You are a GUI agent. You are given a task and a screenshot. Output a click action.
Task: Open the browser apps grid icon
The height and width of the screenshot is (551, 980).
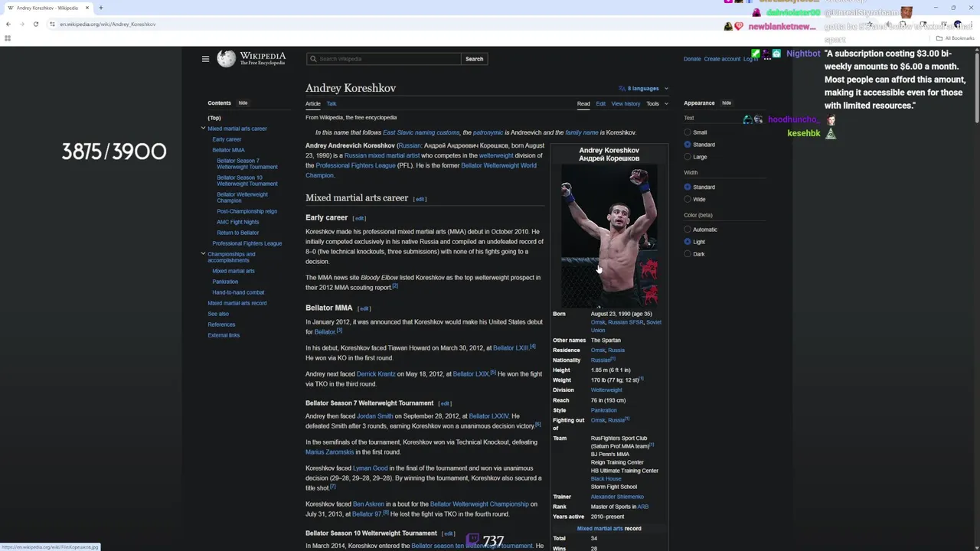8,38
